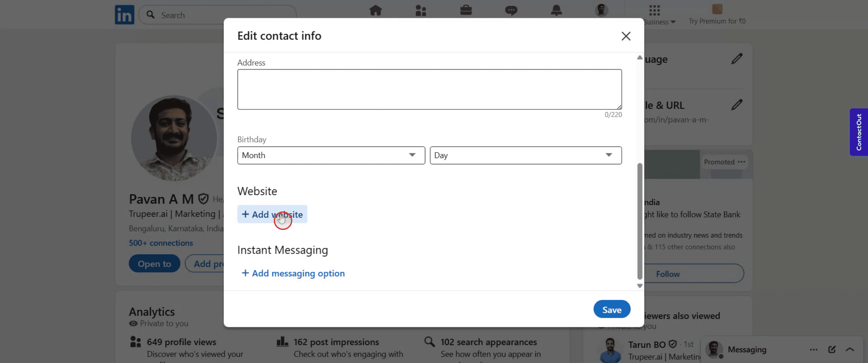
Task: Open the Notifications bell icon
Action: 556,10
